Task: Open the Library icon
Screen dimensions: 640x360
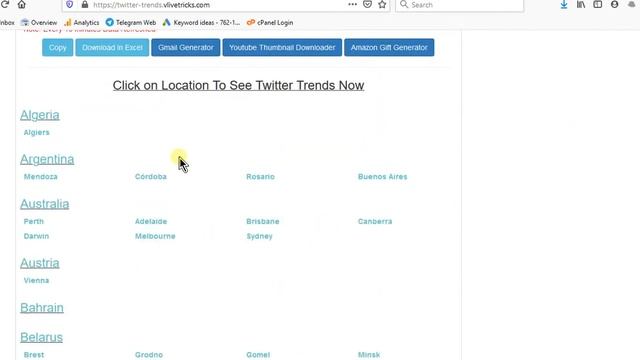Action: coord(581,4)
